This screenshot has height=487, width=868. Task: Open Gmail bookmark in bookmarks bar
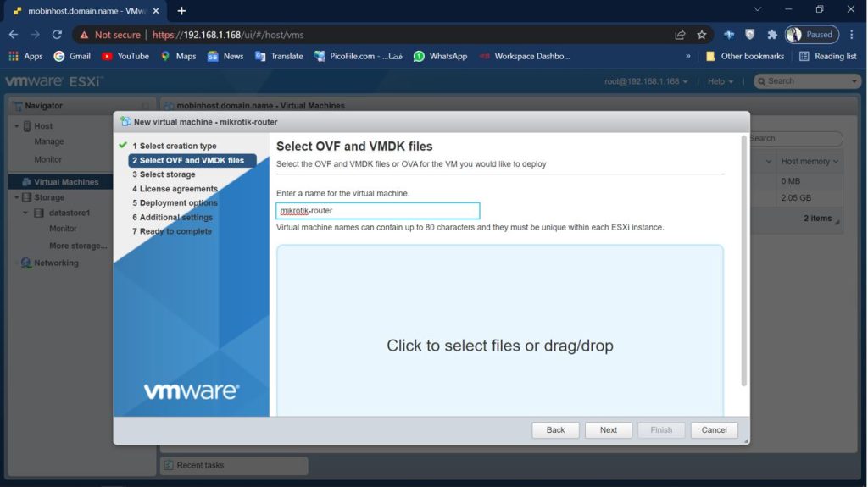point(72,56)
